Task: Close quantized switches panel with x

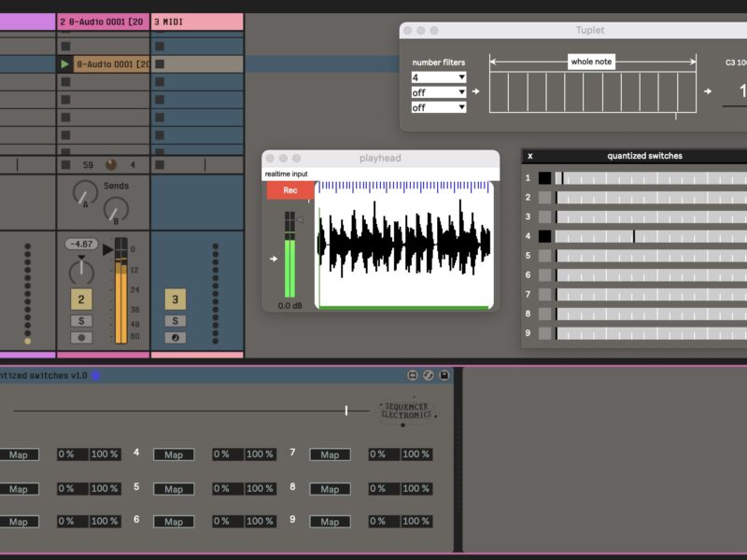Action: coord(530,156)
